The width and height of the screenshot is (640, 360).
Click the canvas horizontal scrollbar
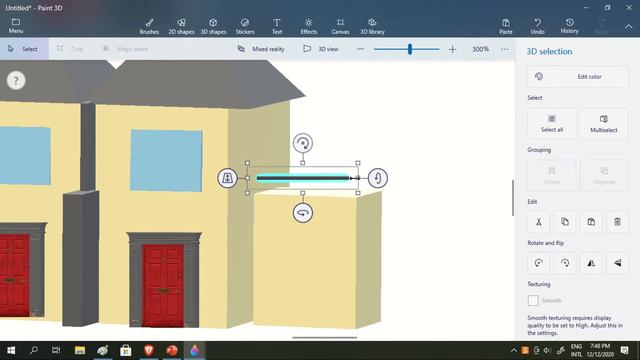(324, 338)
